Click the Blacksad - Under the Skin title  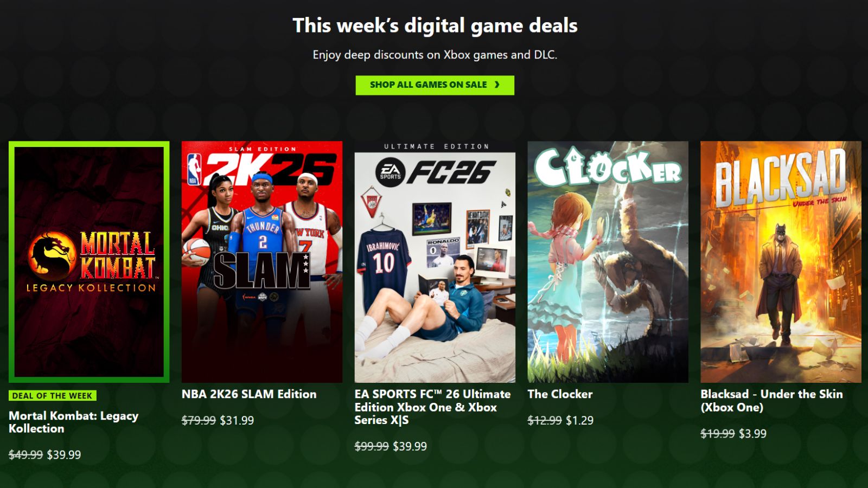[771, 401]
